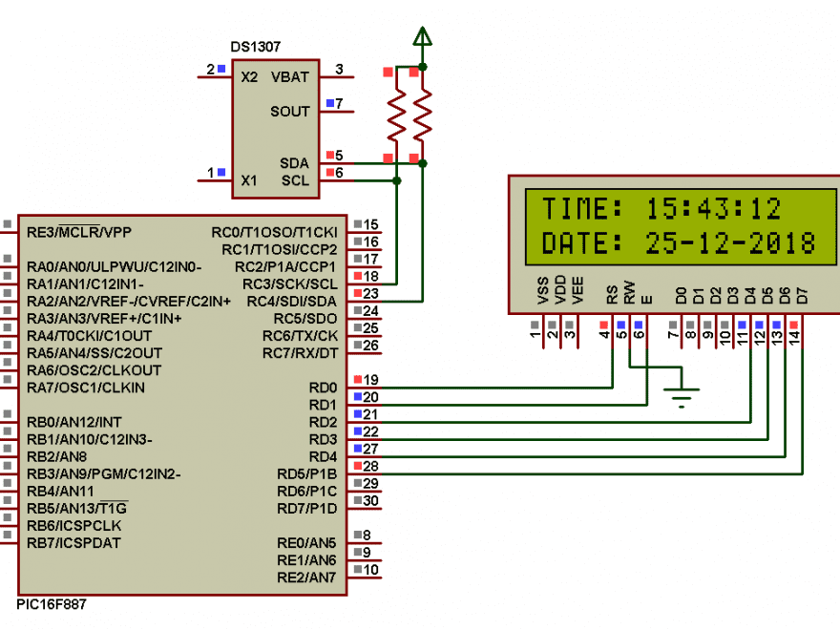Screen dimensions: 840x630
Task: Click the blue state marker on DS1307 pin 1
Action: click(221, 172)
